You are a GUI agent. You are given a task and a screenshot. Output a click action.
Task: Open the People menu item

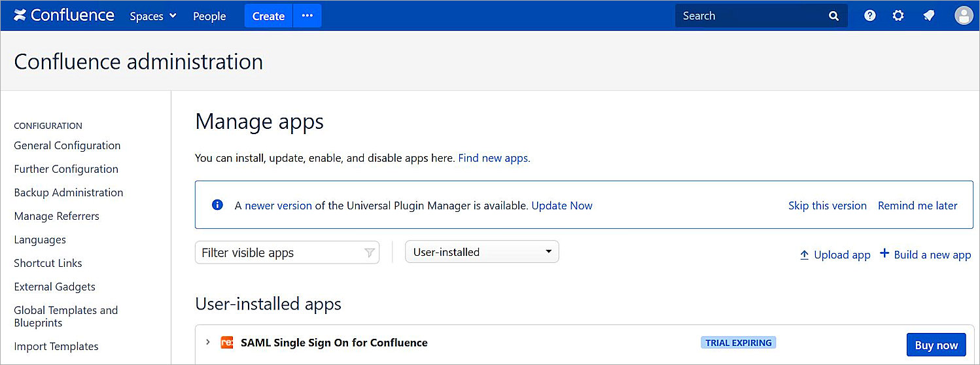point(209,16)
